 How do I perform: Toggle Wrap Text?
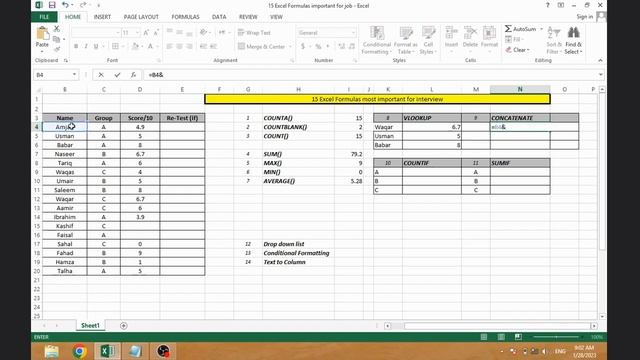point(254,33)
